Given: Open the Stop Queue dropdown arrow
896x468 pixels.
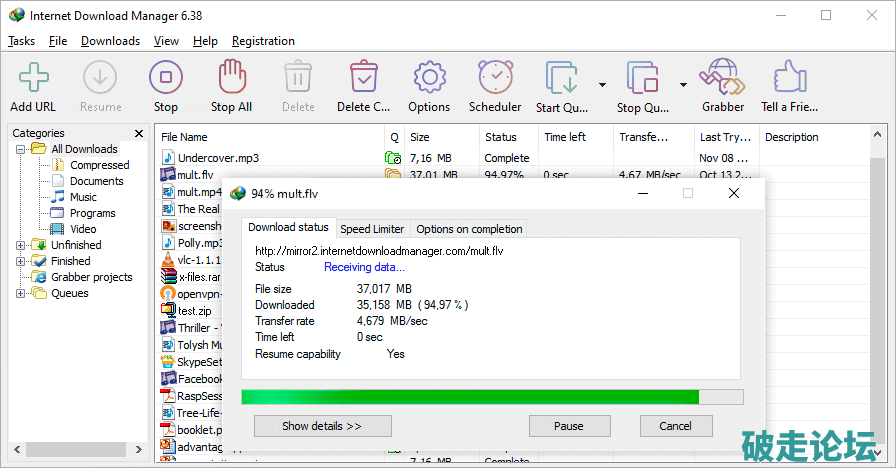Looking at the screenshot, I should 683,85.
